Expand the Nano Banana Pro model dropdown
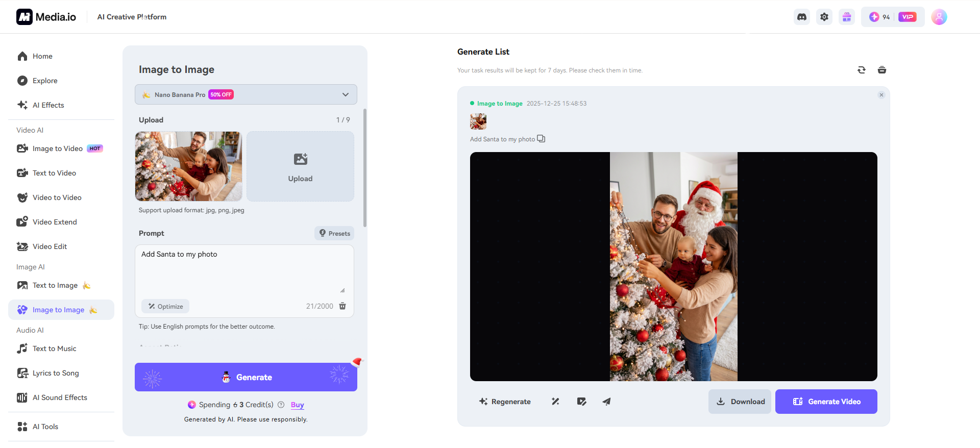Image resolution: width=980 pixels, height=448 pixels. [246, 94]
